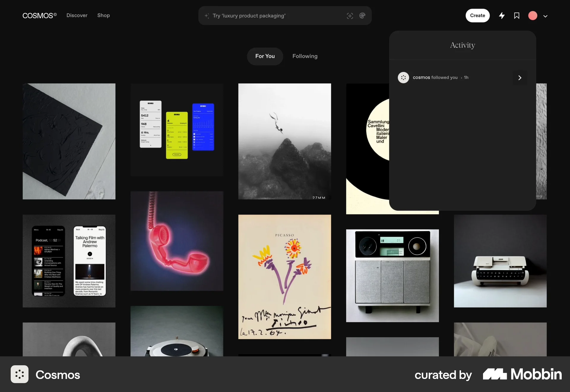570x392 pixels.
Task: Click the Mobbin logo
Action: (521, 374)
